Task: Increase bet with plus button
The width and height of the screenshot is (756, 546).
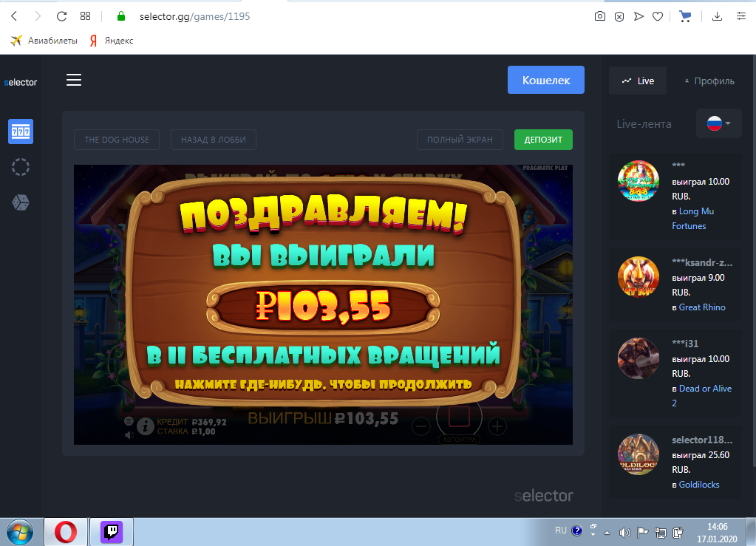Action: coord(497,426)
